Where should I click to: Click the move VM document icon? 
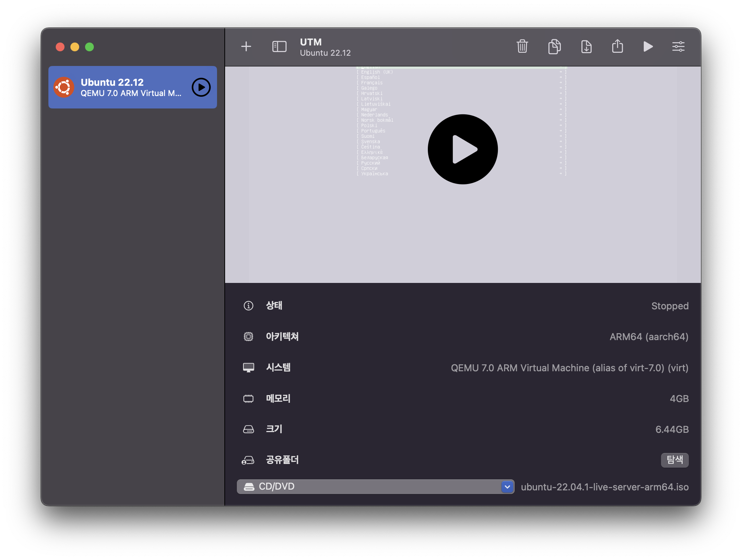(586, 47)
